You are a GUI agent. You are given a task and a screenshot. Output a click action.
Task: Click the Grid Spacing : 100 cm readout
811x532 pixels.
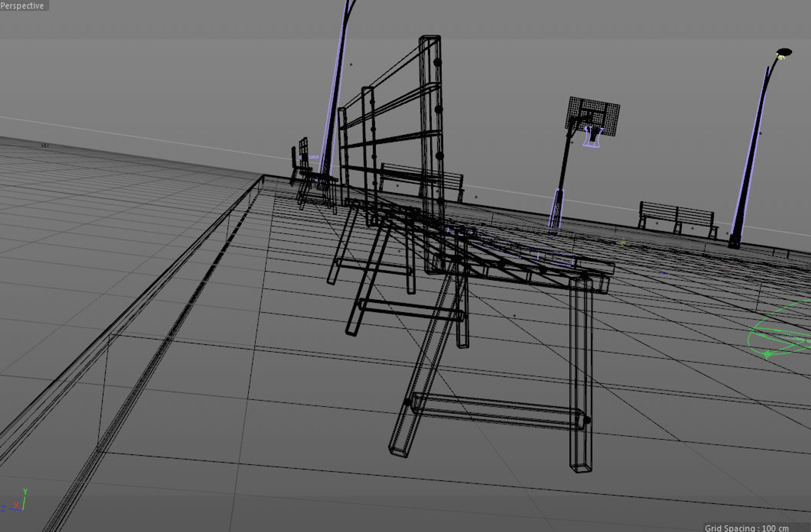(746, 528)
